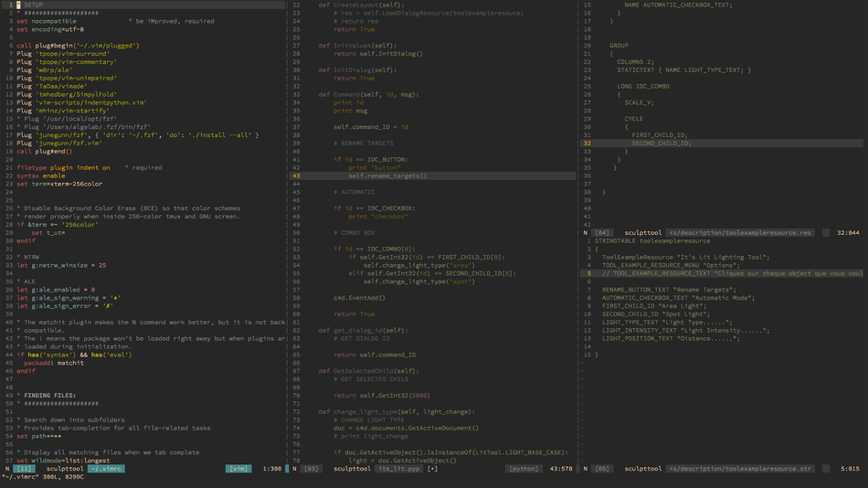Viewport: 868px width, 488px height.
Task: Click the 'set path+=**' line
Action: click(38, 436)
